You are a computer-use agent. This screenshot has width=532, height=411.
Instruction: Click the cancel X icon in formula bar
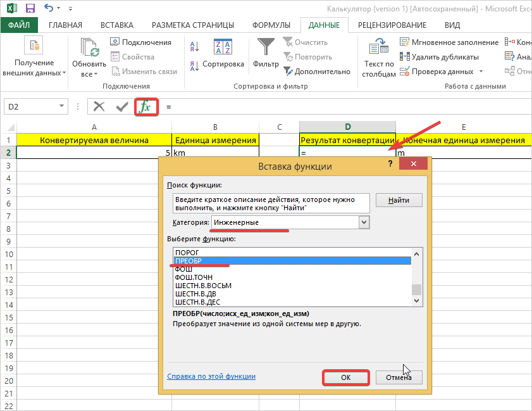(99, 106)
